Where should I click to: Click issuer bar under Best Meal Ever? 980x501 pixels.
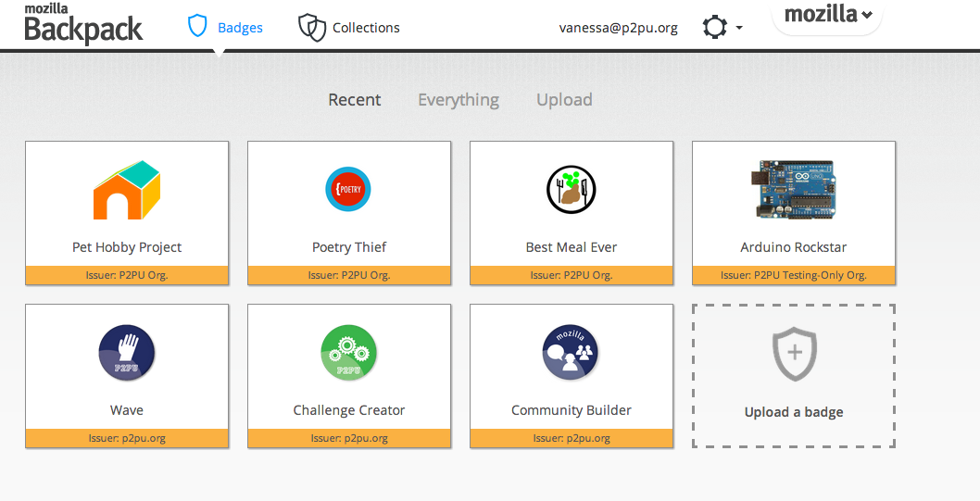tap(572, 275)
